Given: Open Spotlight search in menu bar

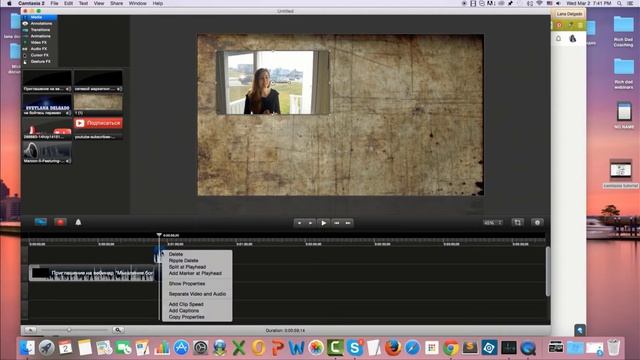Looking at the screenshot, I should pyautogui.click(x=619, y=3).
